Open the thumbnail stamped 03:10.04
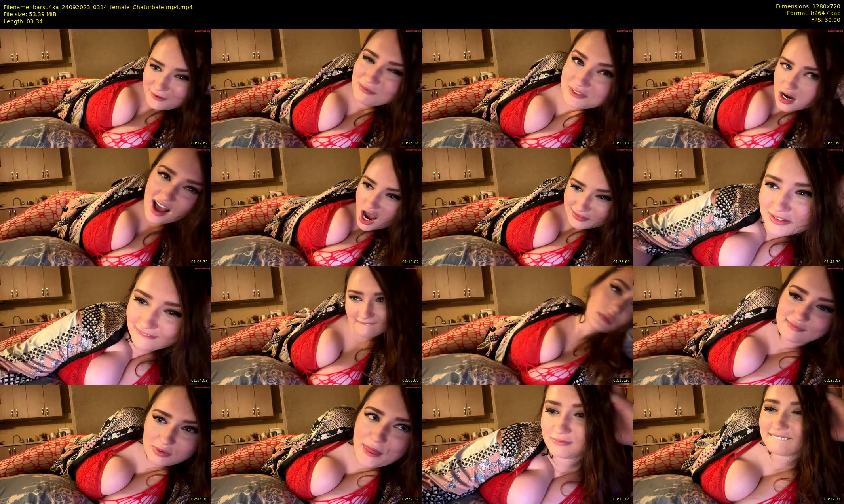The image size is (844, 504). (x=527, y=444)
